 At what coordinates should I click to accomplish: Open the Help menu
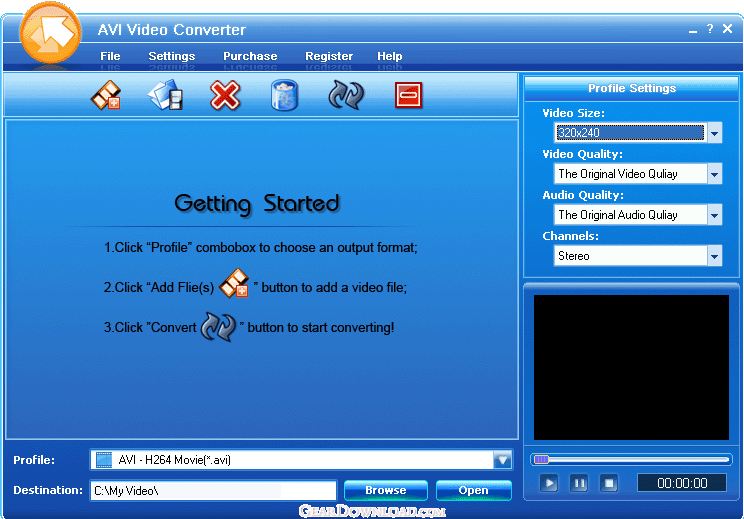pyautogui.click(x=390, y=56)
